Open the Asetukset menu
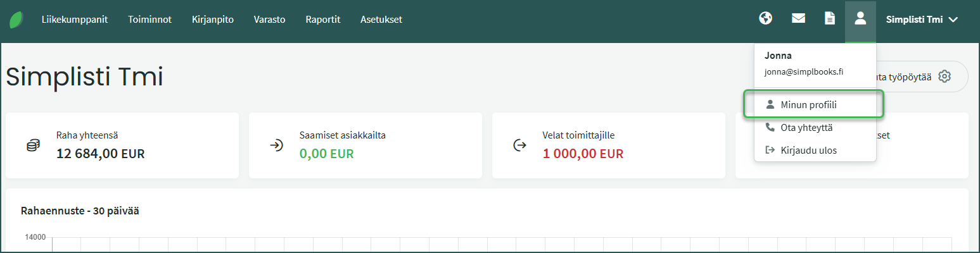The width and height of the screenshot is (980, 253). pos(381,20)
